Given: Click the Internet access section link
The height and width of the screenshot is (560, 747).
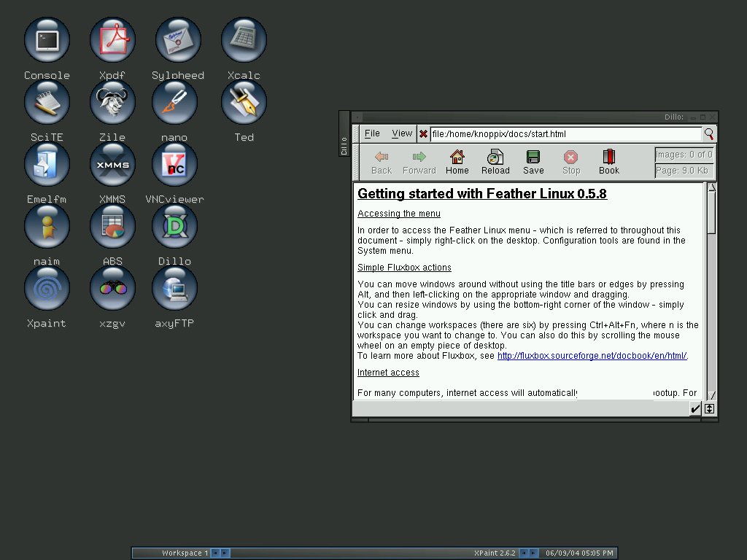Looking at the screenshot, I should [387, 372].
